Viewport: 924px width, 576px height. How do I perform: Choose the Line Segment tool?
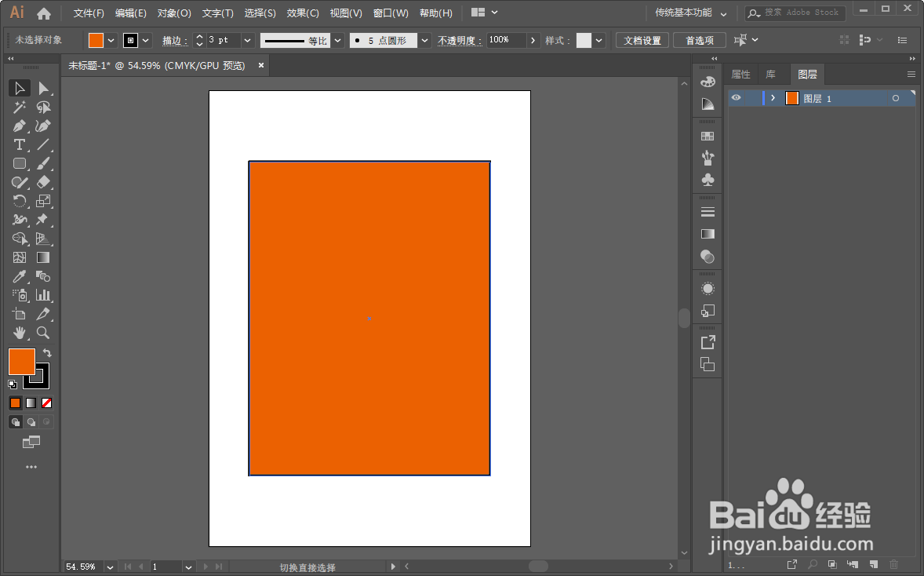tap(43, 145)
